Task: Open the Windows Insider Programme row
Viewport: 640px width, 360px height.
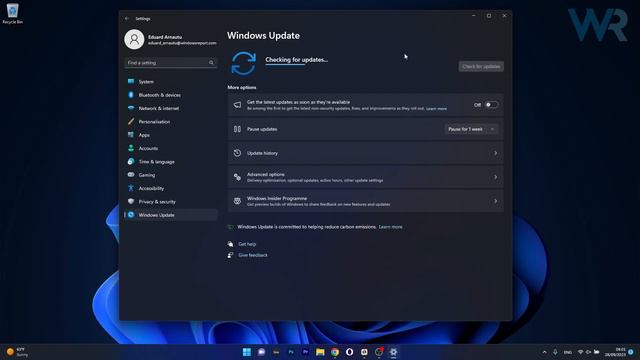Action: (366, 201)
